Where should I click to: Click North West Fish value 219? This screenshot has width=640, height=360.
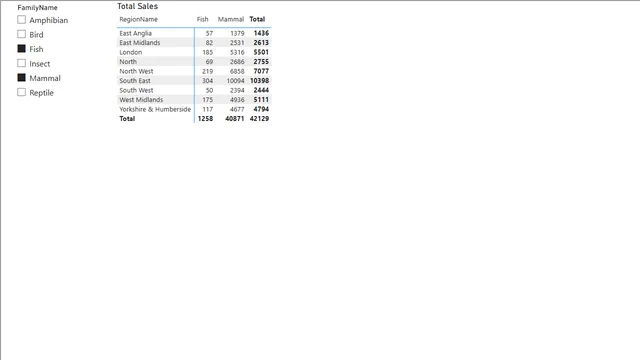(208, 71)
